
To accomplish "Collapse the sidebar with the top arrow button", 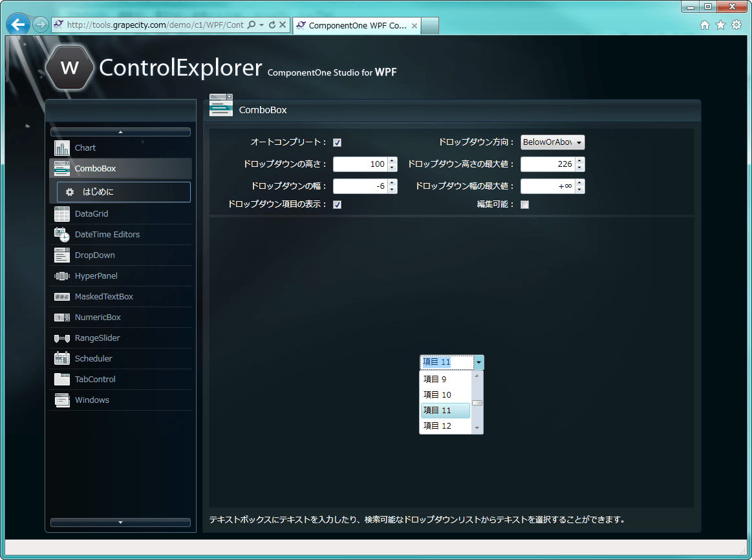I will tap(120, 131).
